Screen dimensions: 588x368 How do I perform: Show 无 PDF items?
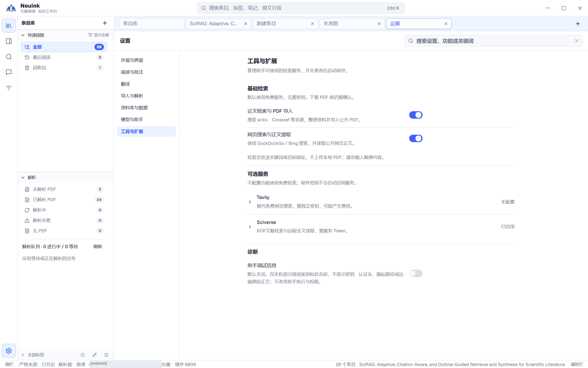(x=64, y=231)
